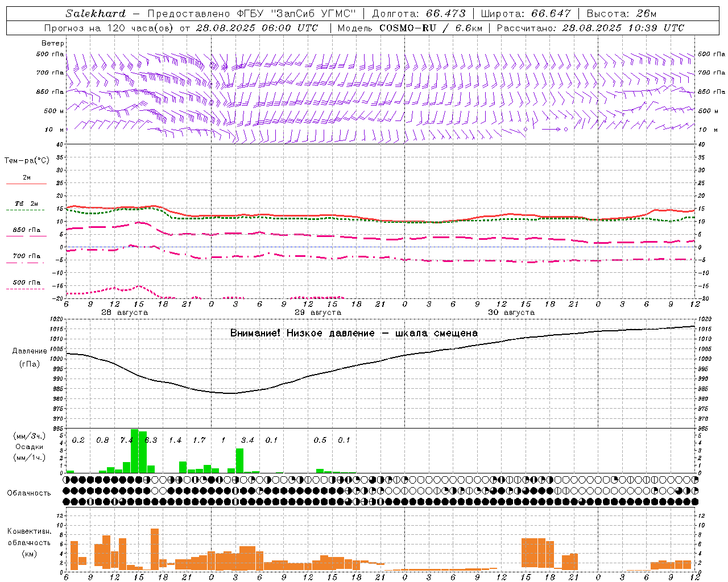728x582 pixels.
Task: Select the tallest orange convective cloud bar
Action: 155,549
